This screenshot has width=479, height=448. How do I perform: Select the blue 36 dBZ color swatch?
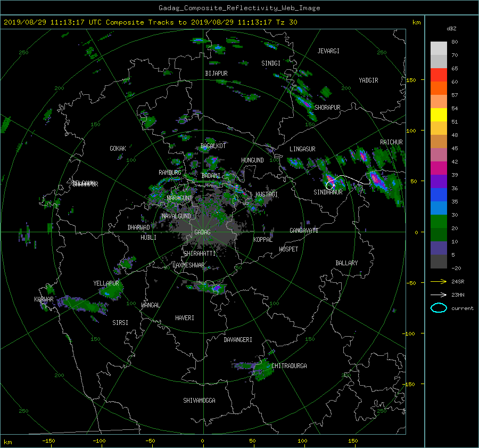pos(439,194)
